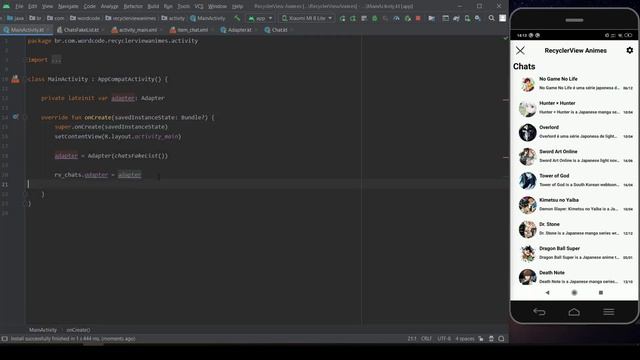Image resolution: width=640 pixels, height=360 pixels.
Task: Click the X close icon in the phone app
Action: tap(520, 50)
